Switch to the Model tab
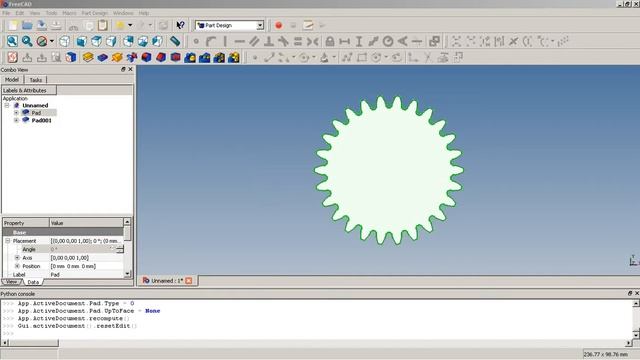The height and width of the screenshot is (360, 640). [x=12, y=80]
